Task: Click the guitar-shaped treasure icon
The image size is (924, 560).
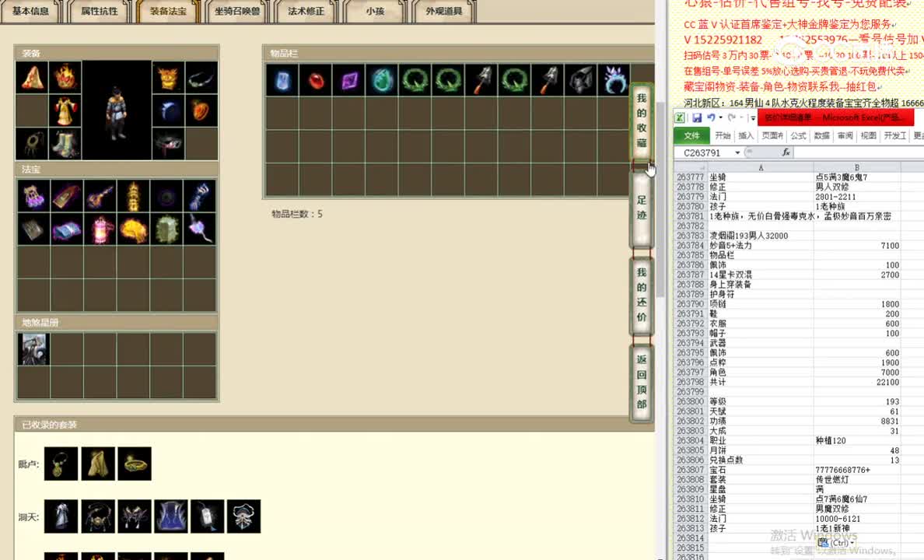Action: tap(100, 196)
